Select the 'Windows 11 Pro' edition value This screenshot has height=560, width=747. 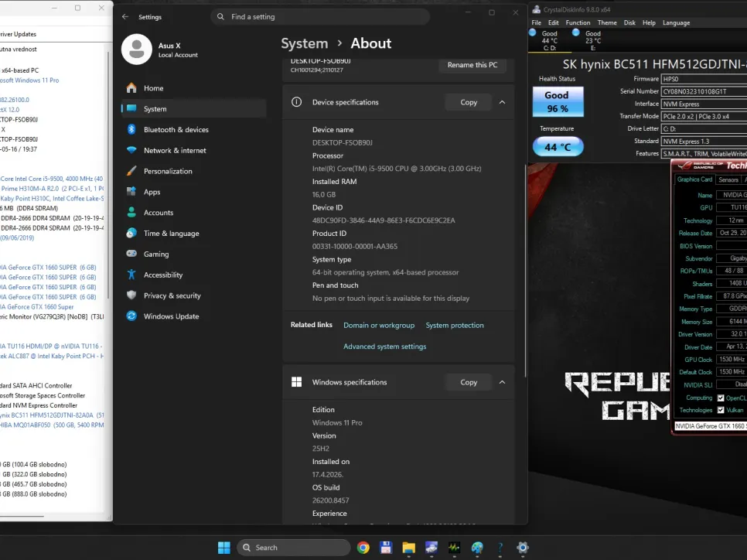point(337,423)
